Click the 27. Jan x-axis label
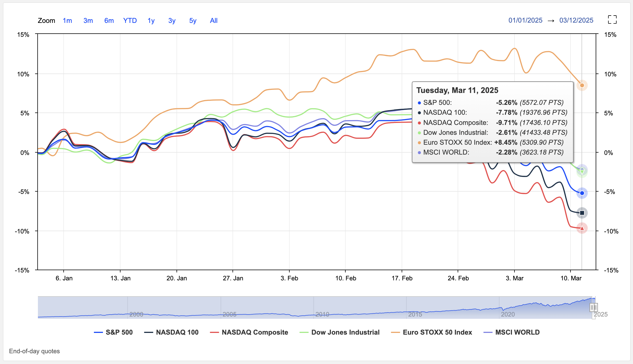Screen dimensions: 633x364 tap(233, 278)
